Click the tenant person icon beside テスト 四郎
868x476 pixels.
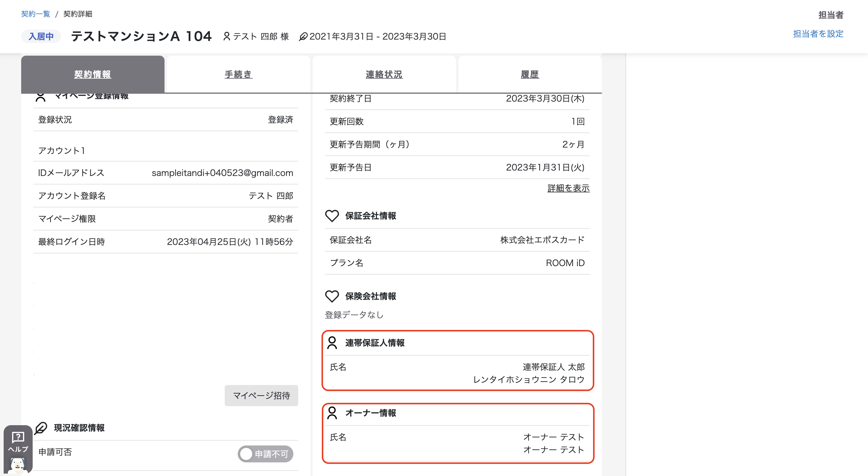tap(227, 36)
